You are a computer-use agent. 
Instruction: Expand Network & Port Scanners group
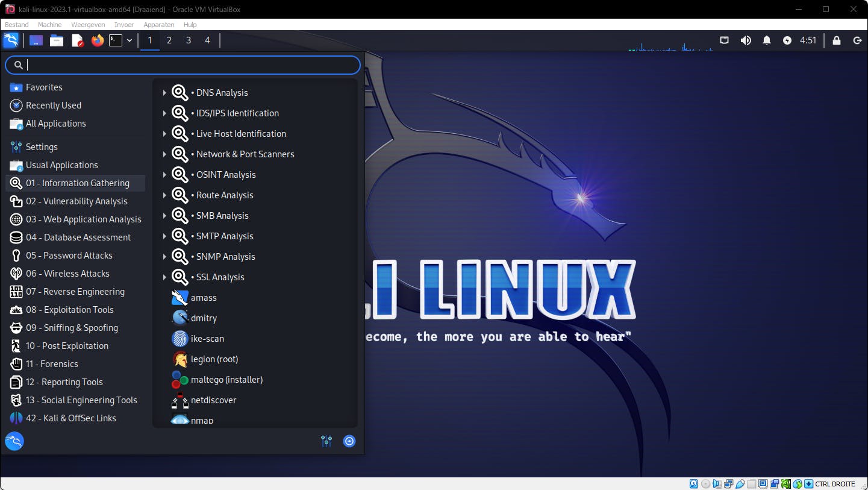[x=245, y=154]
